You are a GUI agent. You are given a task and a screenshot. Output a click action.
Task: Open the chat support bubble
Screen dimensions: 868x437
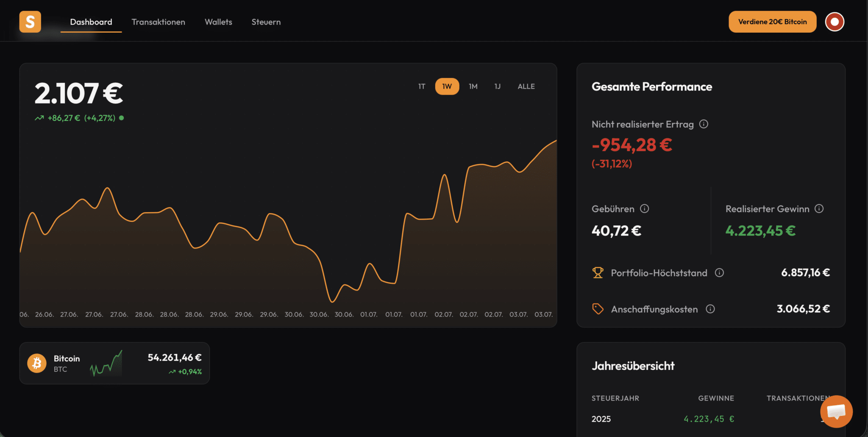tap(836, 411)
